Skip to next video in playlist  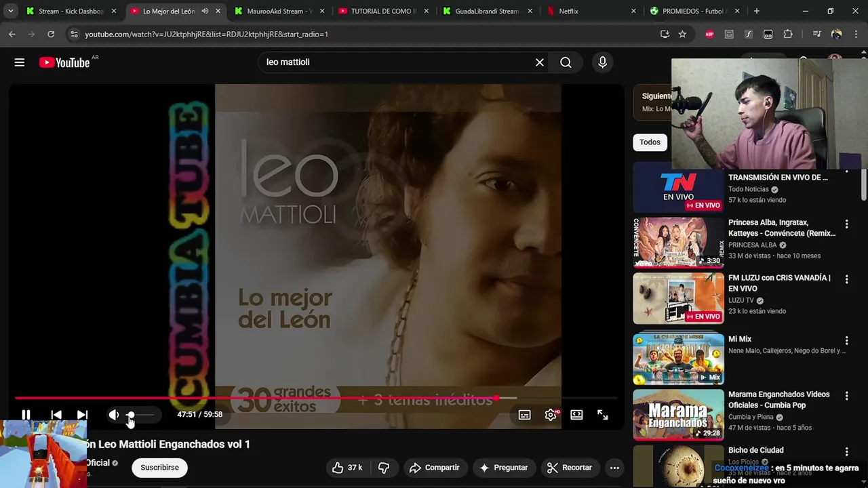pos(82,415)
